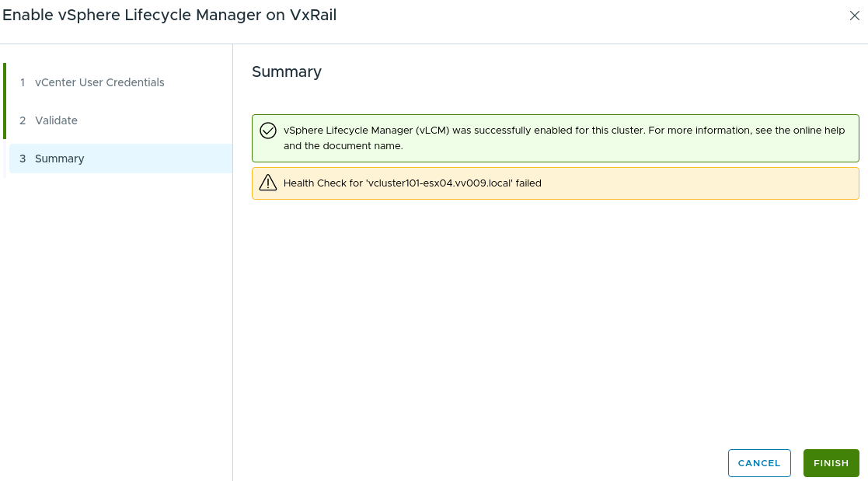
Task: Click step 1 vCenter User Credentials
Action: click(99, 82)
